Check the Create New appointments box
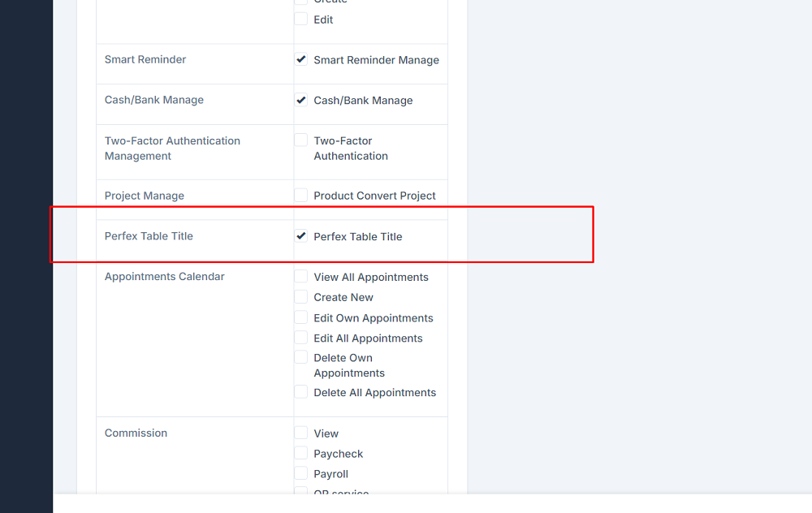Viewport: 812px width, 513px height. [x=301, y=297]
